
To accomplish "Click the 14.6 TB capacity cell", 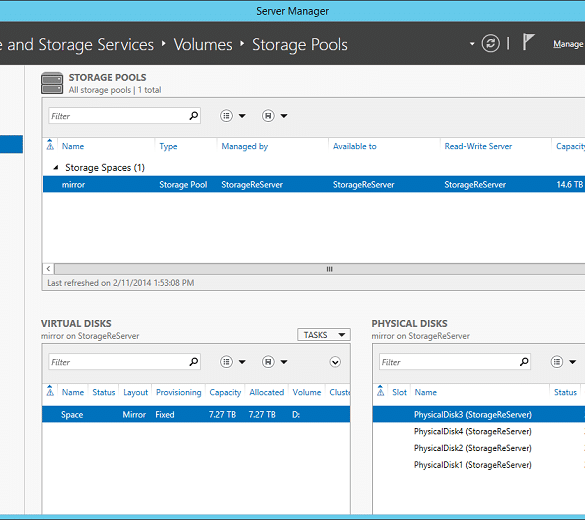I will [x=569, y=184].
